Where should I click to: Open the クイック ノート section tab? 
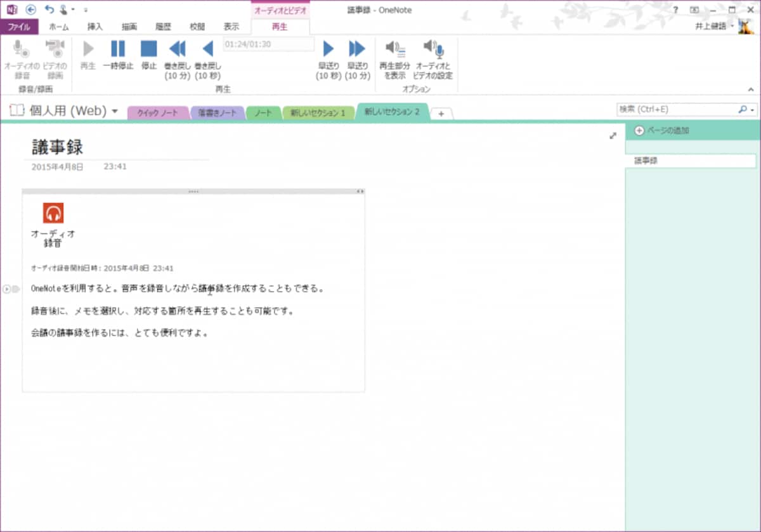158,113
